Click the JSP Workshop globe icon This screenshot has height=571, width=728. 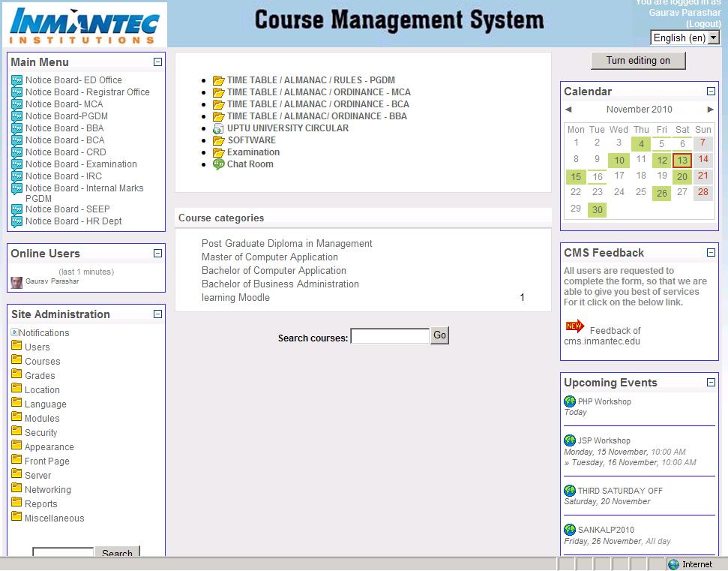pos(570,441)
